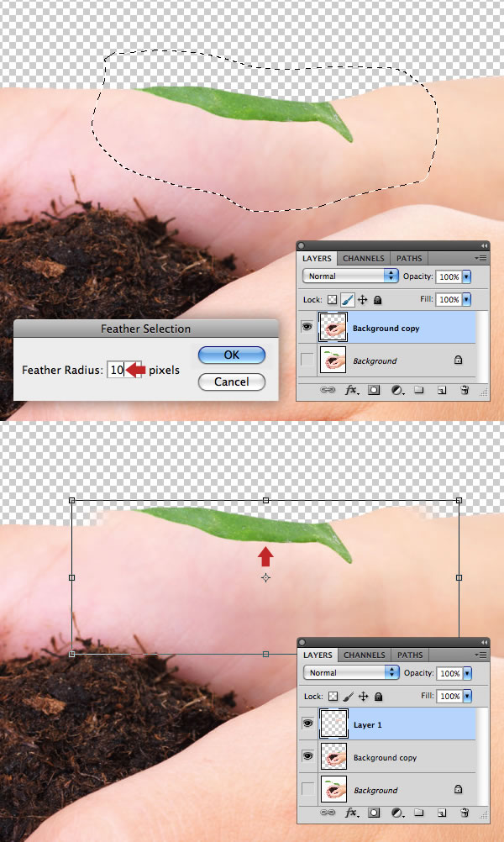Click delete layer trash icon in Layer 1 panel
The image size is (504, 842).
click(465, 812)
